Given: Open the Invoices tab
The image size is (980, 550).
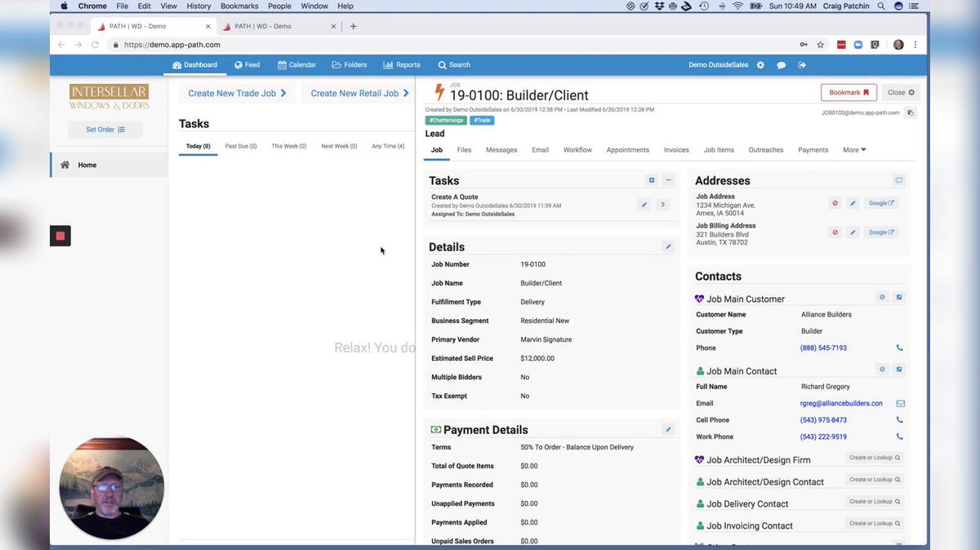Looking at the screenshot, I should 676,150.
